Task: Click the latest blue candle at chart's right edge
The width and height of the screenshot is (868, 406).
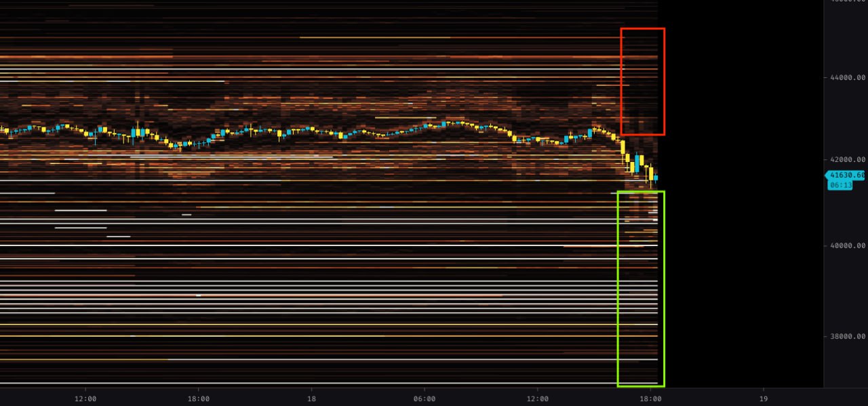Action: (655, 178)
